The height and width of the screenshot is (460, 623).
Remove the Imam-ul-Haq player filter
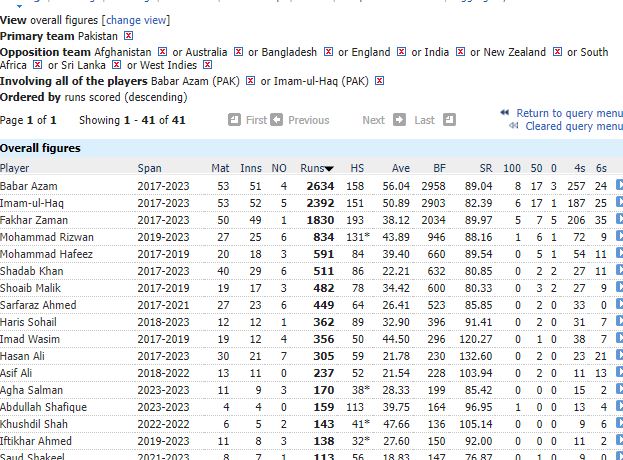pos(379,81)
